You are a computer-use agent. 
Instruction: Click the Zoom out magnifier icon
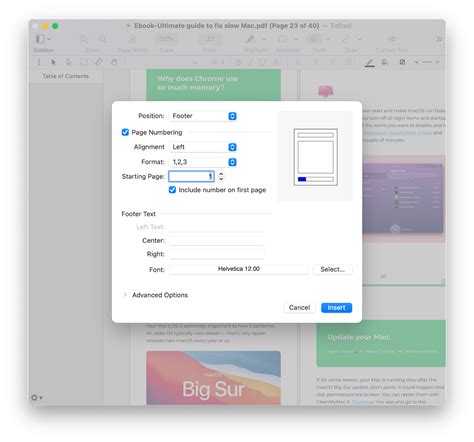[84, 39]
